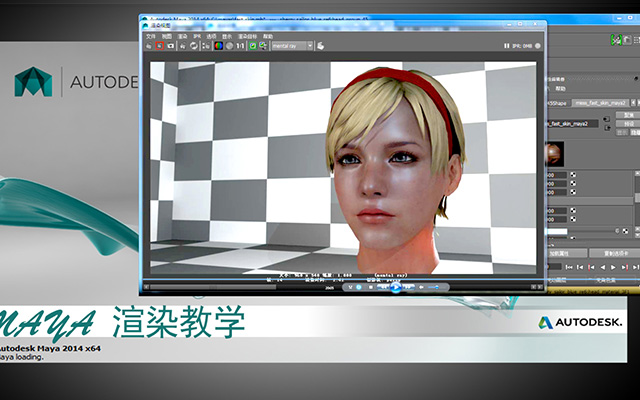Image resolution: width=640 pixels, height=400 pixels.
Task: Click the material sample sphere thumbnail
Action: coord(555,154)
